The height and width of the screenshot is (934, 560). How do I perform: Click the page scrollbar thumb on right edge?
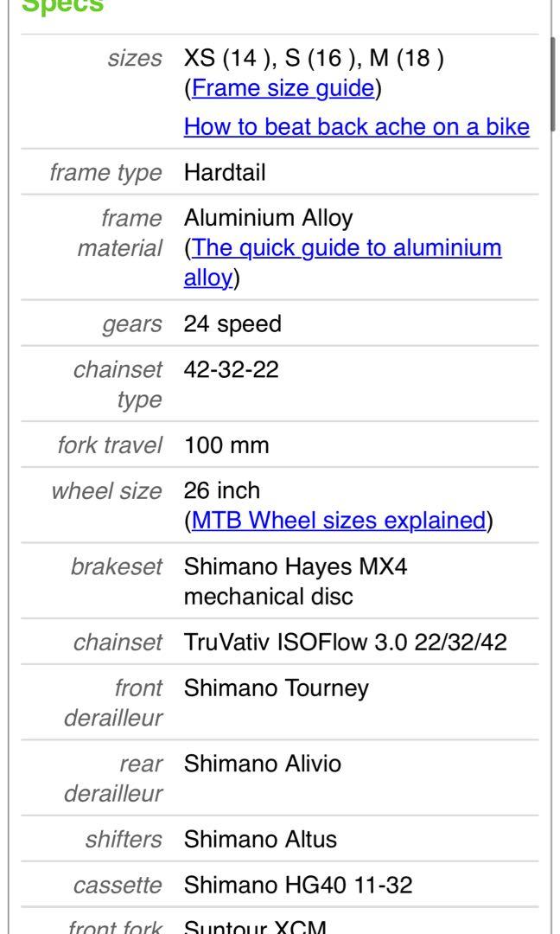[x=553, y=83]
